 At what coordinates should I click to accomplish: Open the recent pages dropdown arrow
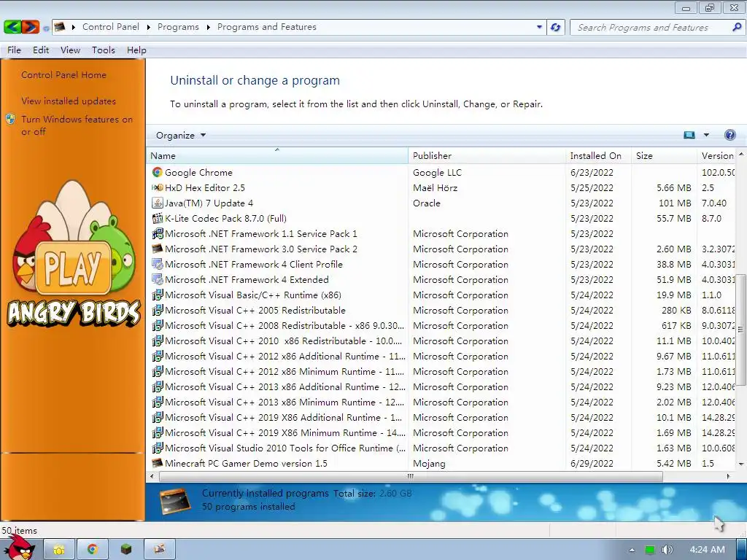pyautogui.click(x=46, y=28)
